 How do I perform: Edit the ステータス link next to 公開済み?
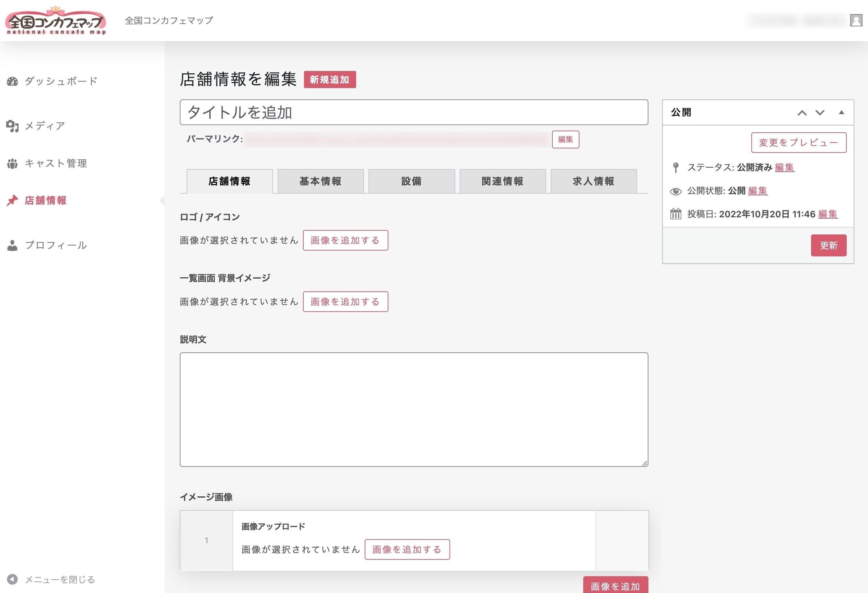[x=784, y=168]
